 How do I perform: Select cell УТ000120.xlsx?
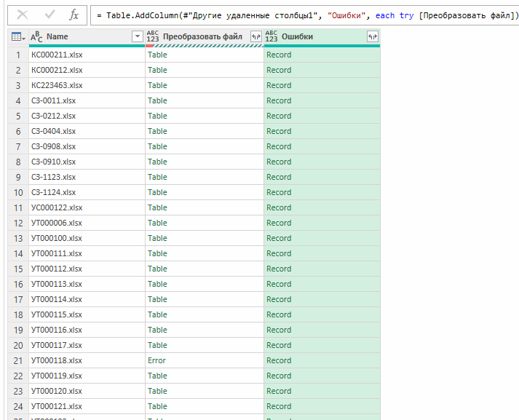pos(87,391)
